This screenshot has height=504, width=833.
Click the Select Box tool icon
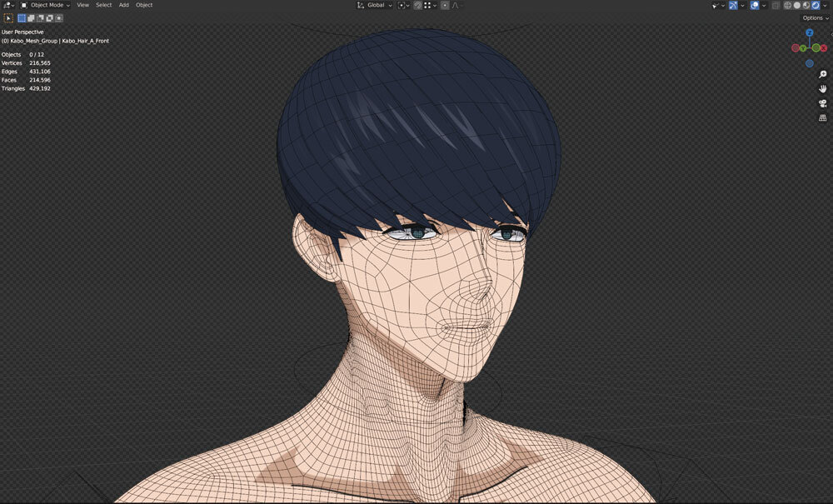pos(22,17)
